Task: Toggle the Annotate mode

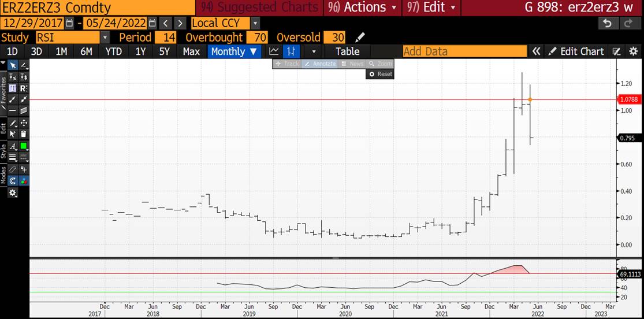Action: tap(319, 64)
